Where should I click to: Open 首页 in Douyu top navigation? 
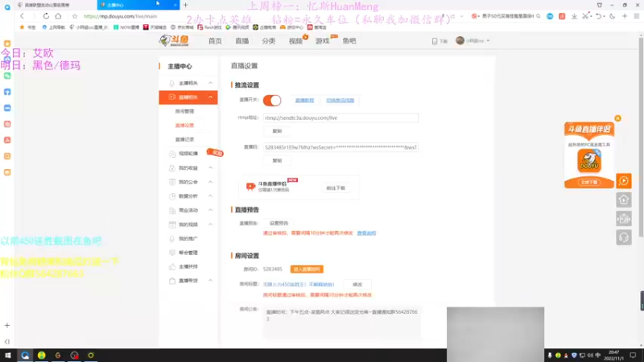215,41
